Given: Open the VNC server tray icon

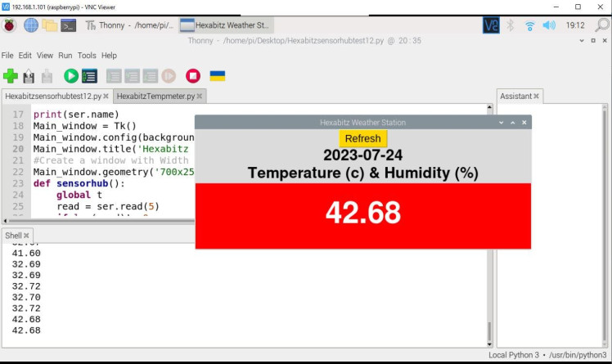Looking at the screenshot, I should pyautogui.click(x=491, y=25).
